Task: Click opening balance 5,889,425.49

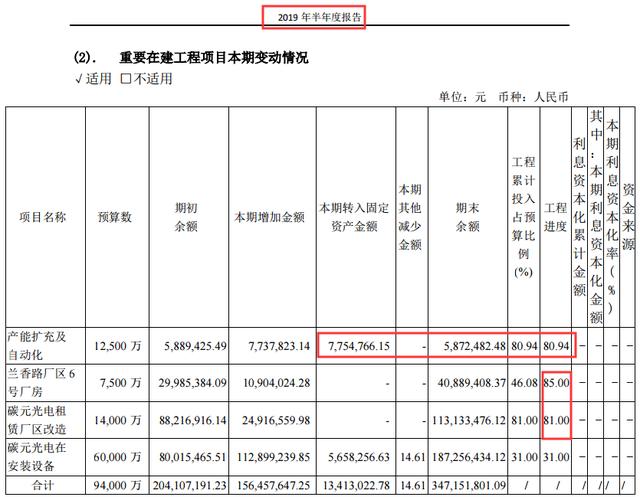Action: (x=195, y=346)
